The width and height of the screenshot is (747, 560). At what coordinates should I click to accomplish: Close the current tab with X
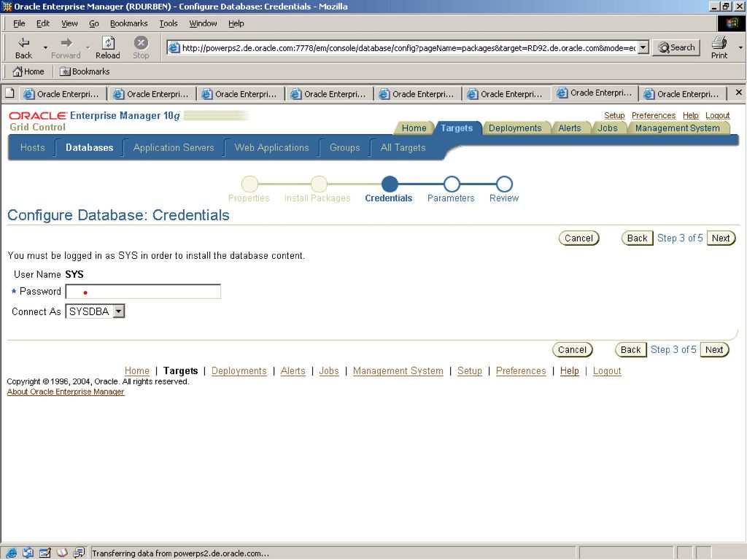click(x=738, y=93)
